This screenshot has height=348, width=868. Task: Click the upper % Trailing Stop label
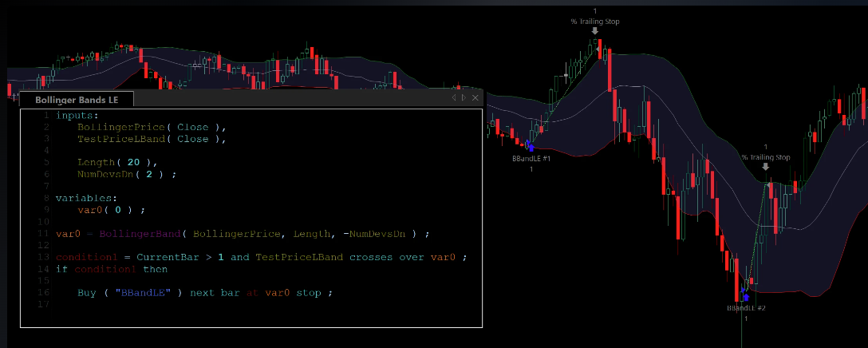point(595,22)
